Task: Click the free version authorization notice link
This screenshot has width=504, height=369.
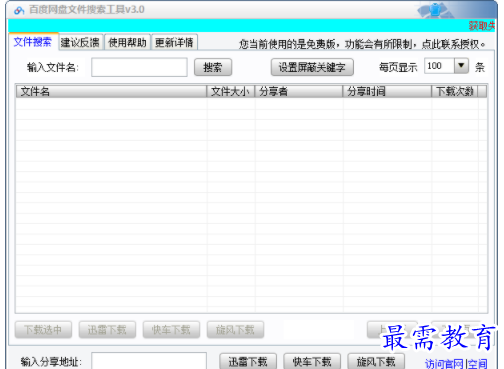Action: (x=362, y=44)
